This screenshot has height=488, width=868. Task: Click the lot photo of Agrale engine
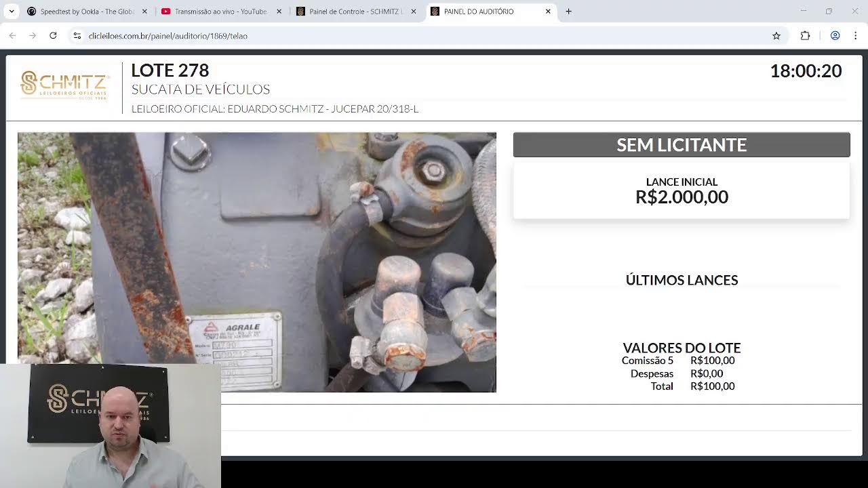coord(257,262)
